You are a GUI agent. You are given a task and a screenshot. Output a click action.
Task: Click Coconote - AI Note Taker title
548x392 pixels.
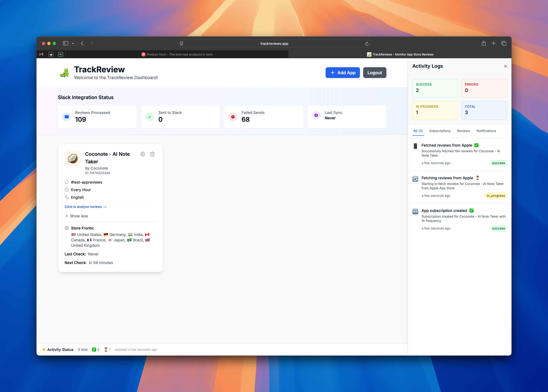click(x=107, y=158)
